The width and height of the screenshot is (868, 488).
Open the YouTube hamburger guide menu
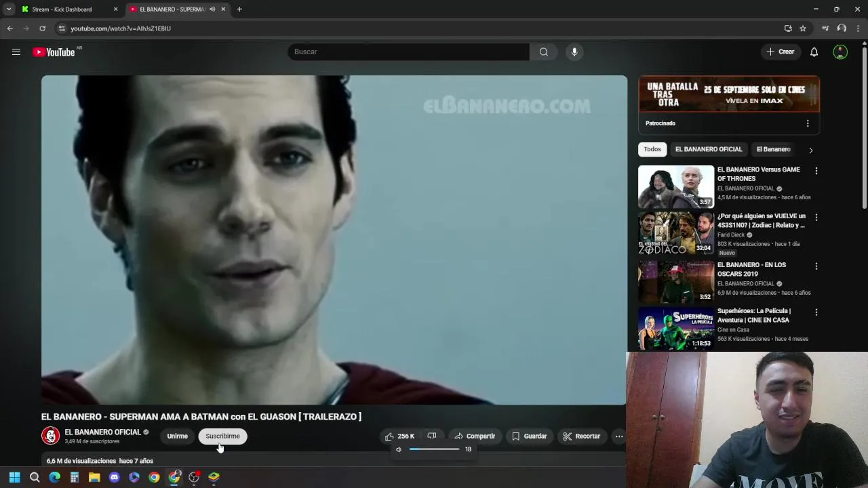pos(16,52)
